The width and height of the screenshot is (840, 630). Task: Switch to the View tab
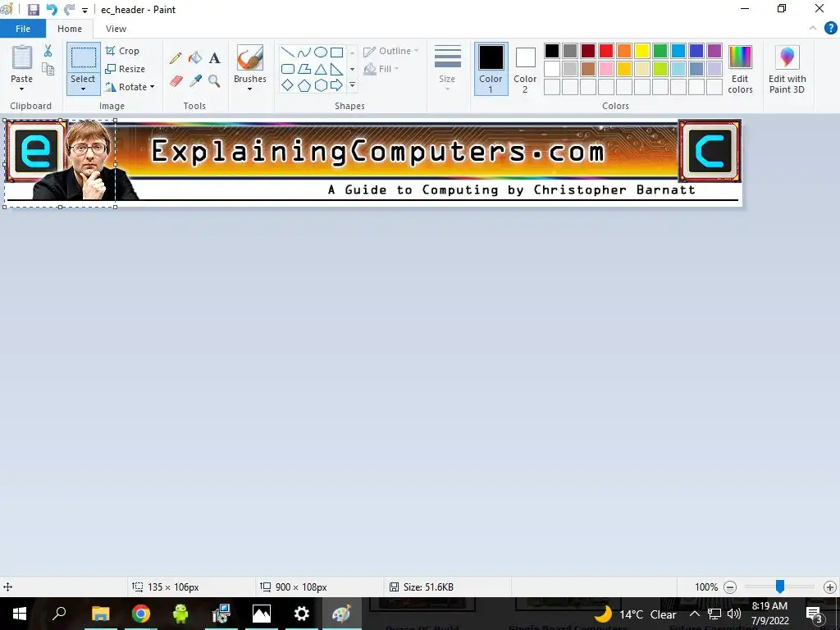[x=116, y=29]
